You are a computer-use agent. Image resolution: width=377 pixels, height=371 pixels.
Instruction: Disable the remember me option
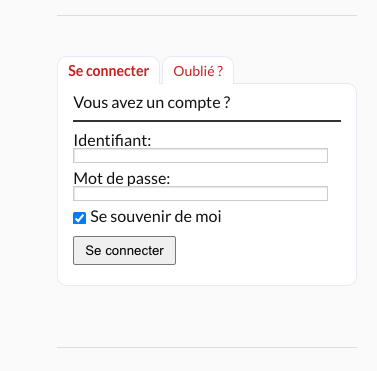(x=79, y=218)
